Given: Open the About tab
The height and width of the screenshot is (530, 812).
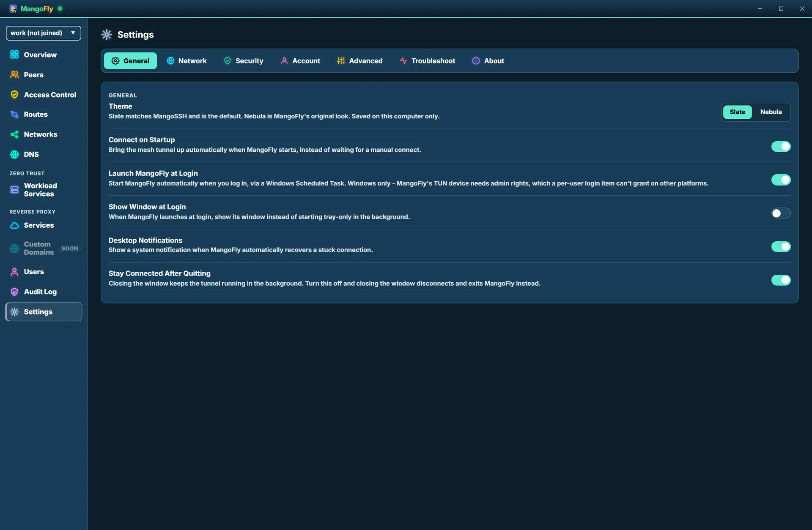Looking at the screenshot, I should coord(488,61).
